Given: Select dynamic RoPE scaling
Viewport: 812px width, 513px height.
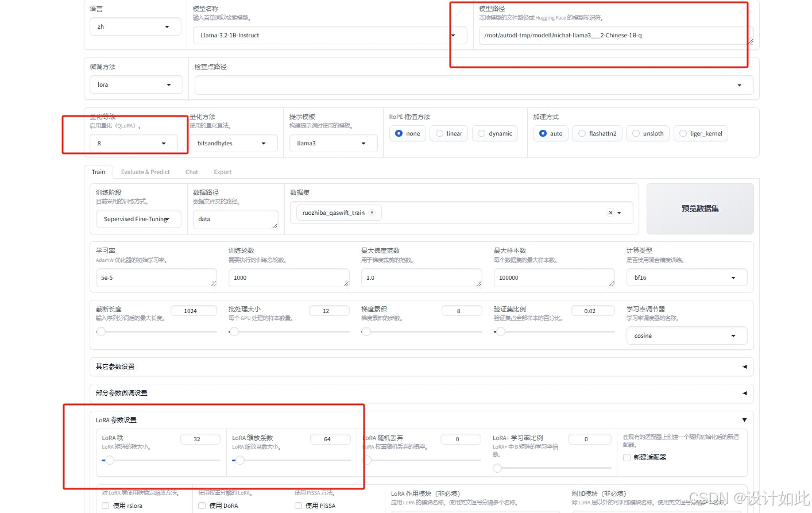Looking at the screenshot, I should [x=495, y=133].
